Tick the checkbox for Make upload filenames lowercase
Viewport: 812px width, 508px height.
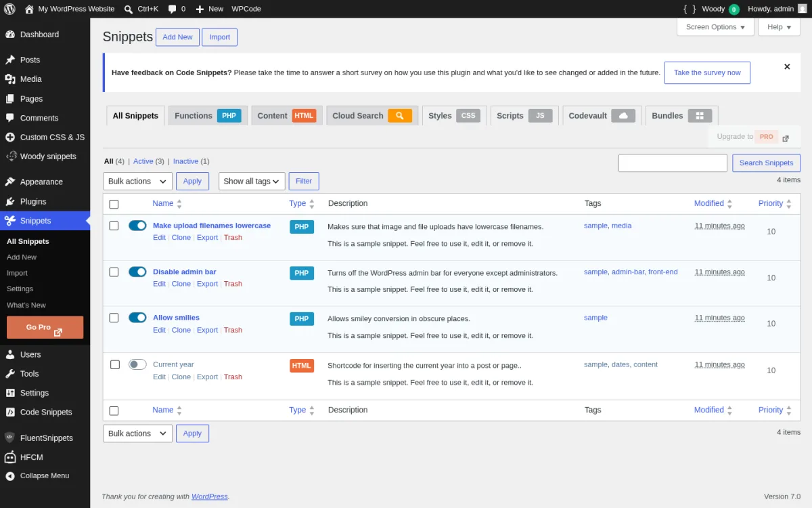pos(114,226)
